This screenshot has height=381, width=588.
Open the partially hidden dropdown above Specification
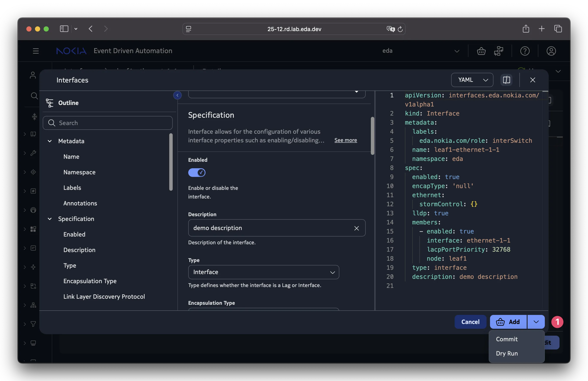(277, 94)
